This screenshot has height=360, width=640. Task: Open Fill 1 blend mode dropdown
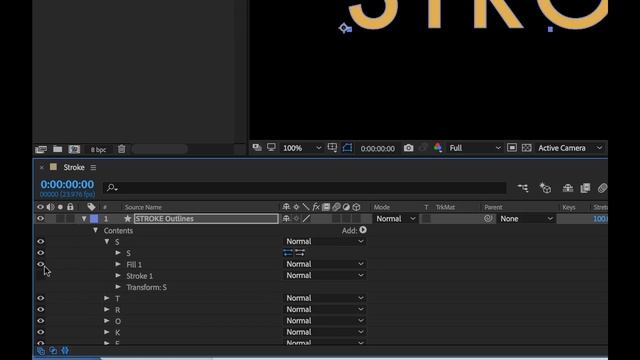(324, 264)
